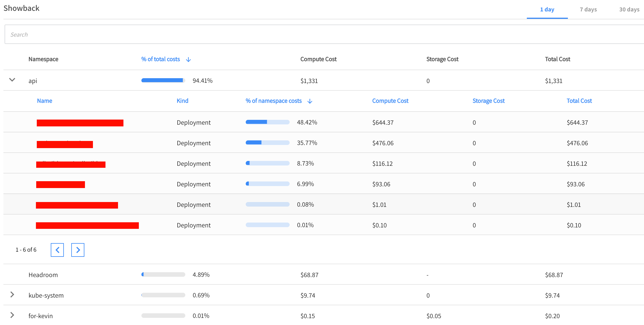Go to previous page of deployments
The width and height of the screenshot is (644, 325).
(57, 250)
